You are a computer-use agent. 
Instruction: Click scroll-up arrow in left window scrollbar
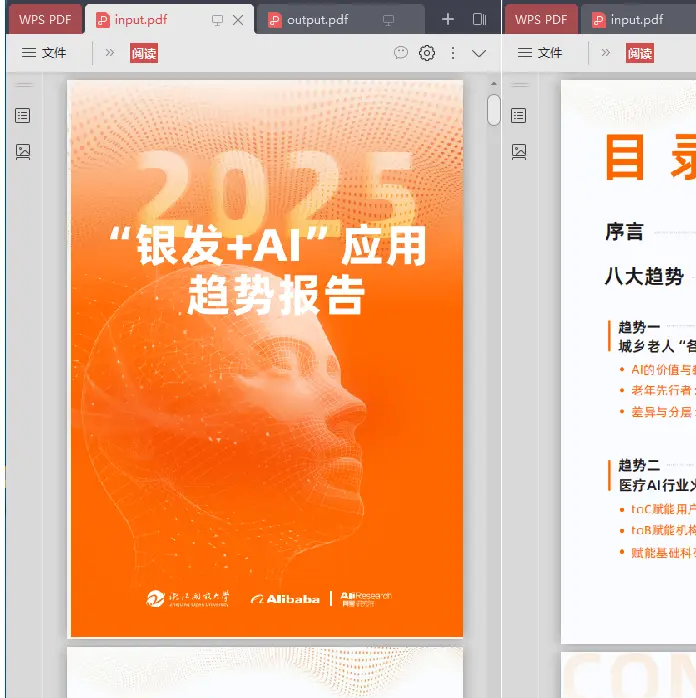(x=494, y=83)
